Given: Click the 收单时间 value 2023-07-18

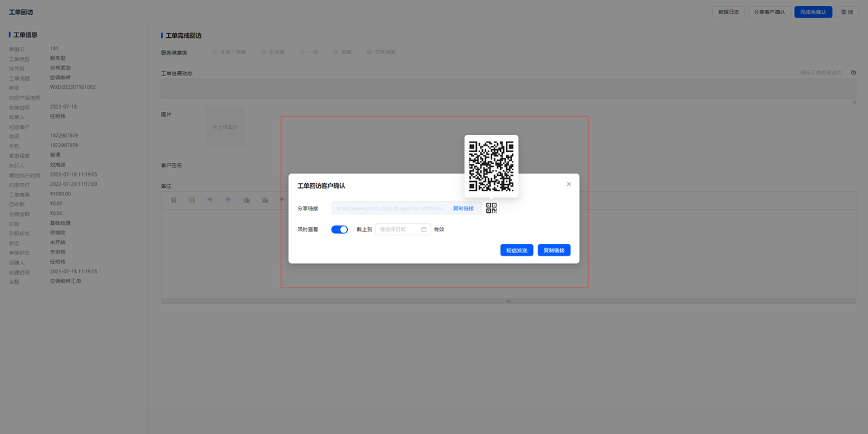Looking at the screenshot, I should click(63, 106).
